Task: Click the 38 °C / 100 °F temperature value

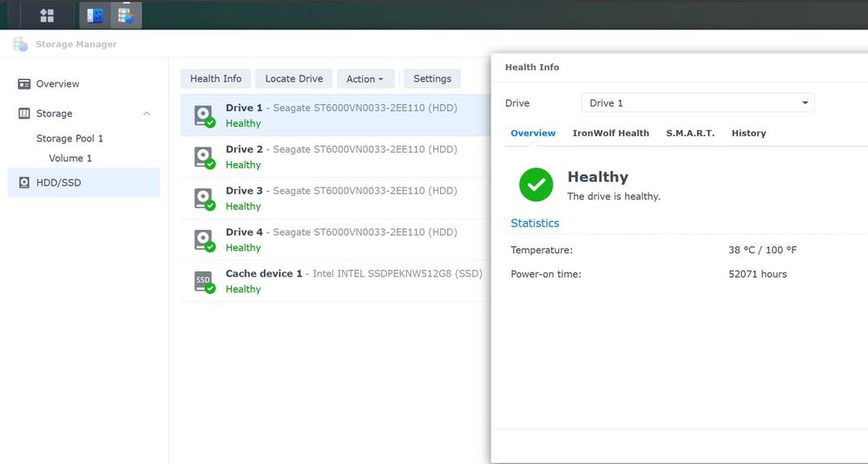Action: [762, 250]
